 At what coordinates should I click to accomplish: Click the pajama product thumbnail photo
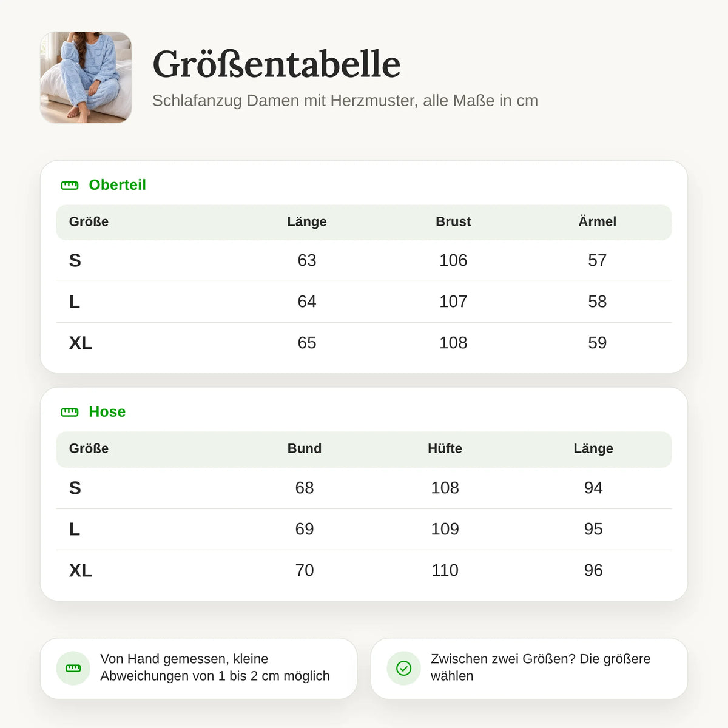86,78
